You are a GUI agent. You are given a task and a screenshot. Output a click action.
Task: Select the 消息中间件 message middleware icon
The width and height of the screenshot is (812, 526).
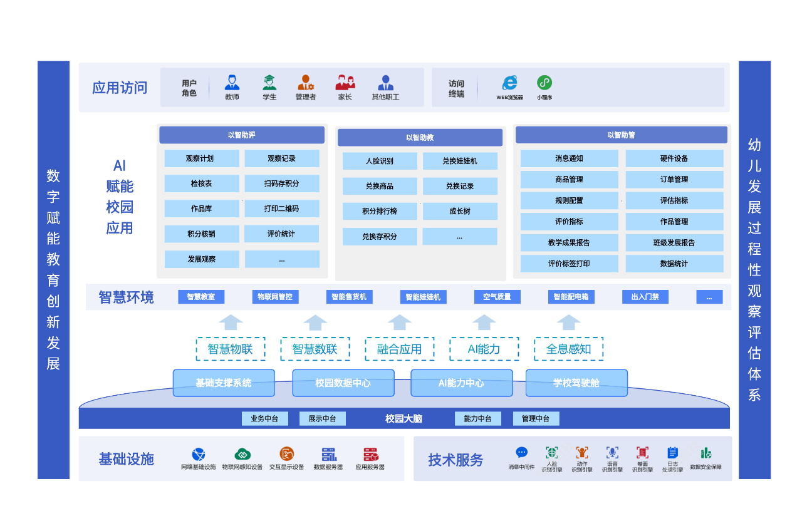[x=521, y=452]
